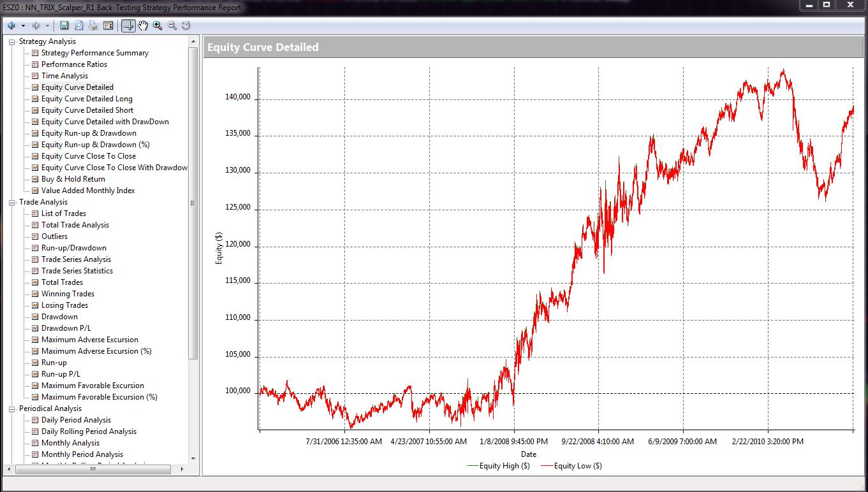Open Total Trade Analysis
Screen dimensions: 868x492
(x=75, y=225)
